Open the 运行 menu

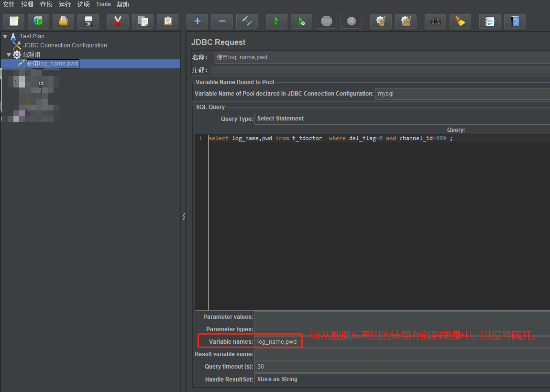[x=65, y=4]
